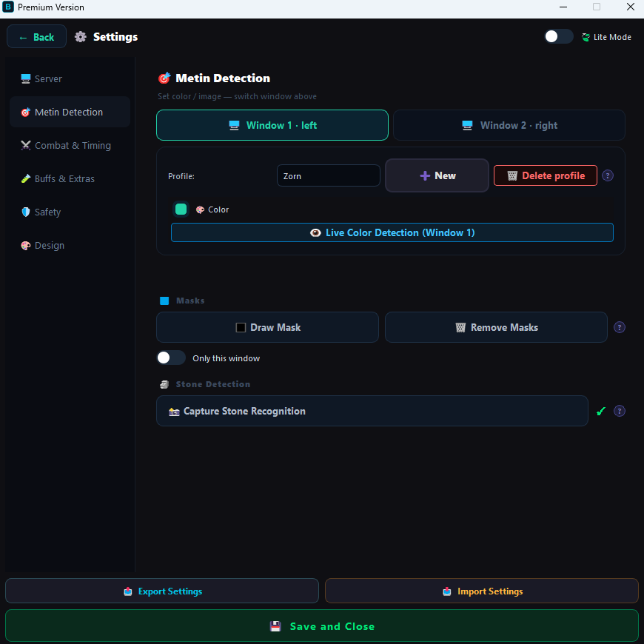The image size is (644, 644).
Task: Open help icon next to Delete profile
Action: pos(608,175)
